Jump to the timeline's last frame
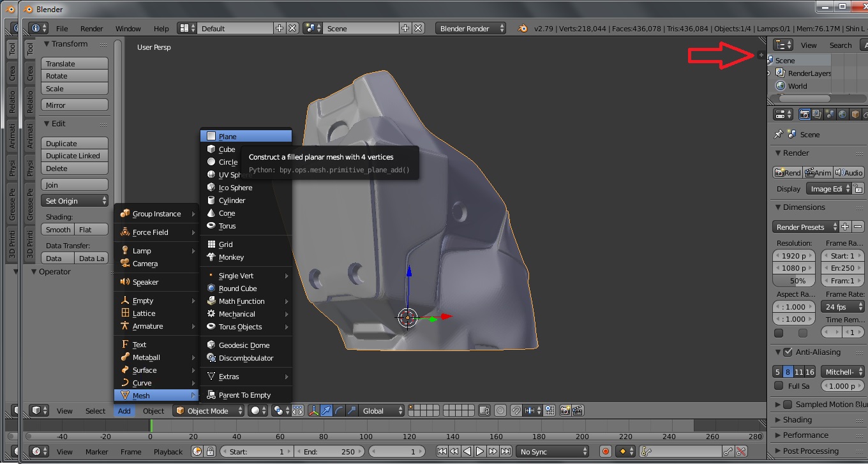Image resolution: width=868 pixels, height=464 pixels. (505, 452)
